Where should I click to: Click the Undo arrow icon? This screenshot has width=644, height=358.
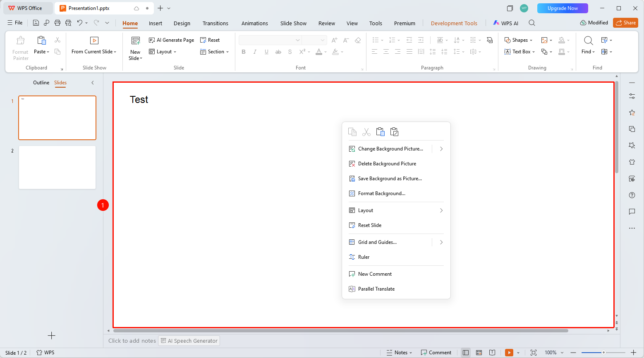(x=79, y=23)
